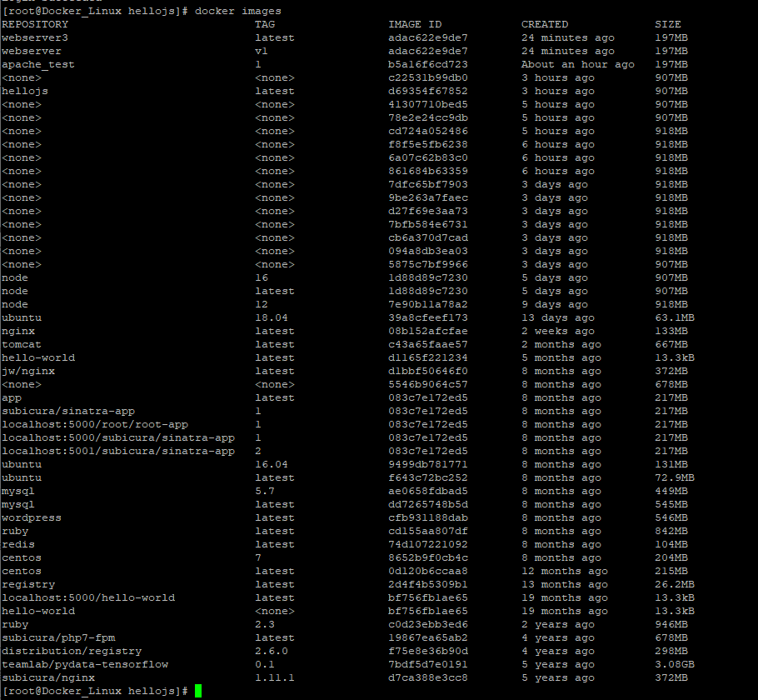
Task: Click image ID 7e90b11a78a2
Action: [x=428, y=304]
